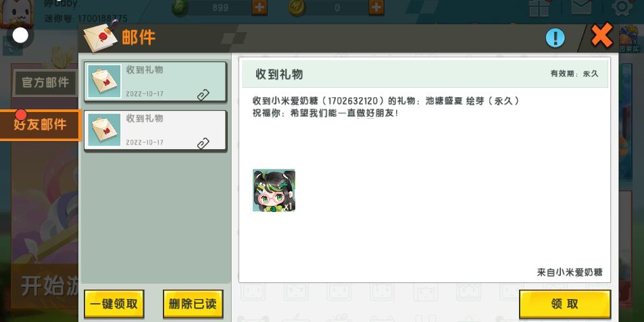Viewport: 644px width, 322px height.
Task: Add currency with first plus button
Action: coord(259,7)
